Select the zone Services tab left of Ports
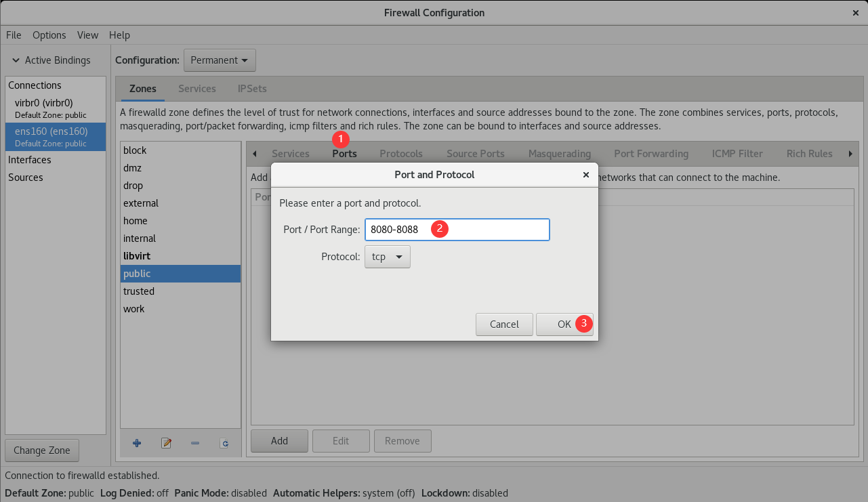This screenshot has height=502, width=868. [291, 154]
